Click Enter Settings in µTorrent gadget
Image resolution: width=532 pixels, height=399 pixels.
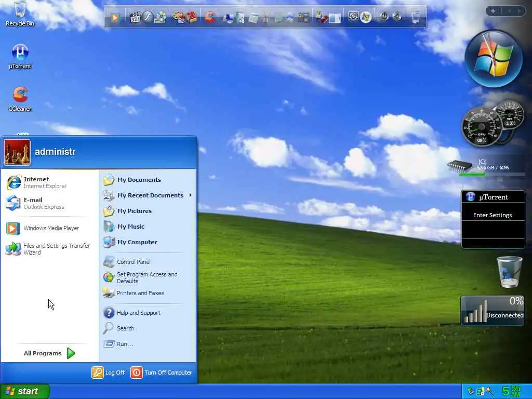pos(493,215)
